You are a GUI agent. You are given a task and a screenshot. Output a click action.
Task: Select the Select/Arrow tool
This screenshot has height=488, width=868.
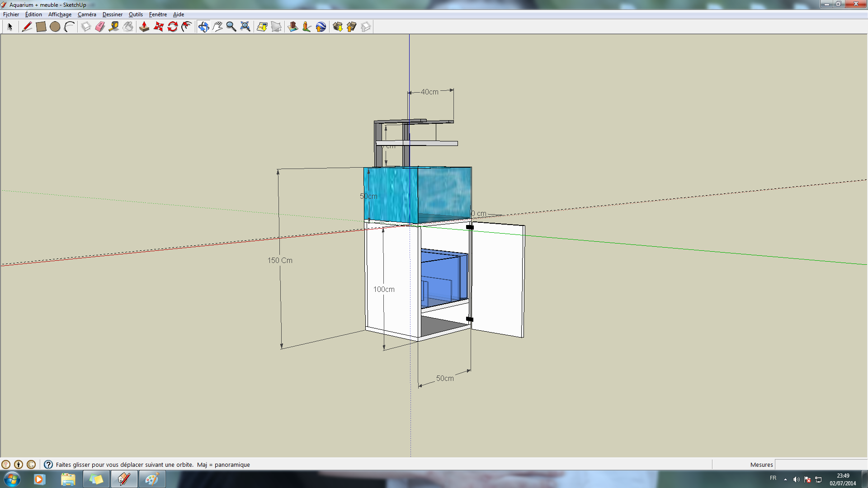(9, 27)
